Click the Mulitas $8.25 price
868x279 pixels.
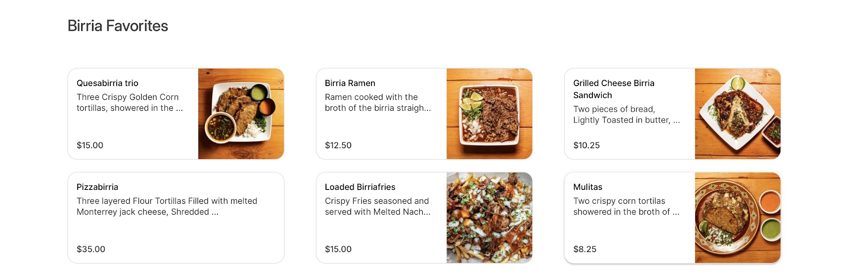pos(585,249)
